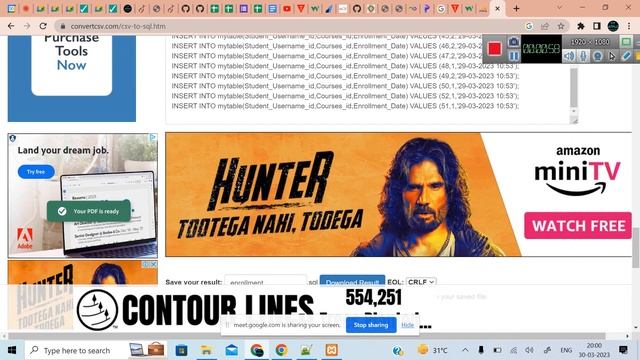The width and height of the screenshot is (640, 360).
Task: Click the browser forward arrow
Action: pos(27,26)
